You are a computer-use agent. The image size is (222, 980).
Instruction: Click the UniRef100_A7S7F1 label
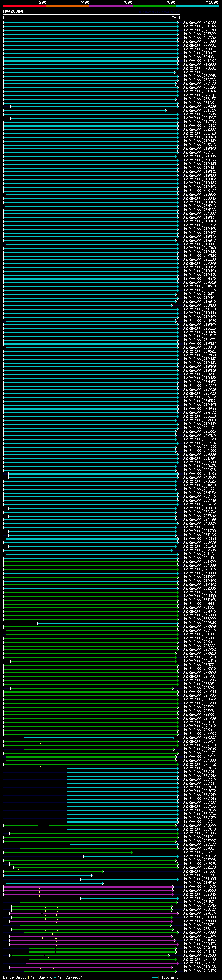(199, 925)
